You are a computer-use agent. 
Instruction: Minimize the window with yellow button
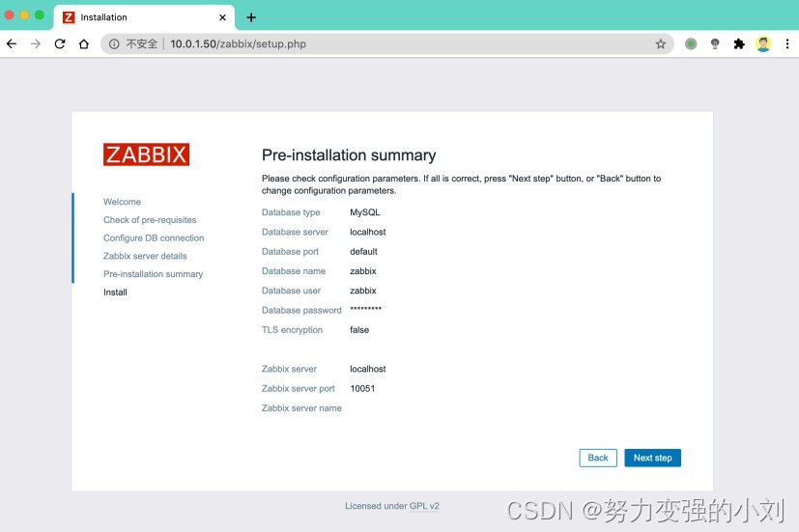coord(24,14)
